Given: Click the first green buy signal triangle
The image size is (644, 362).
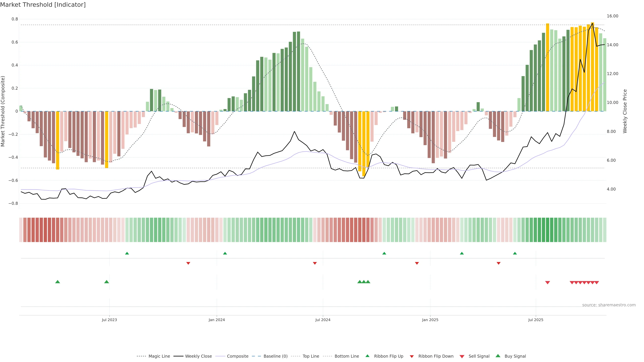Looking at the screenshot, I should (58, 282).
